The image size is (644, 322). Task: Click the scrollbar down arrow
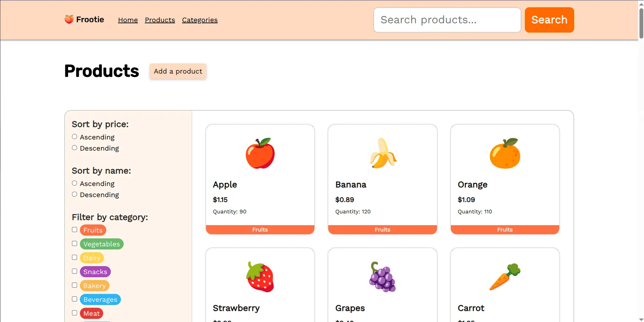click(x=641, y=319)
